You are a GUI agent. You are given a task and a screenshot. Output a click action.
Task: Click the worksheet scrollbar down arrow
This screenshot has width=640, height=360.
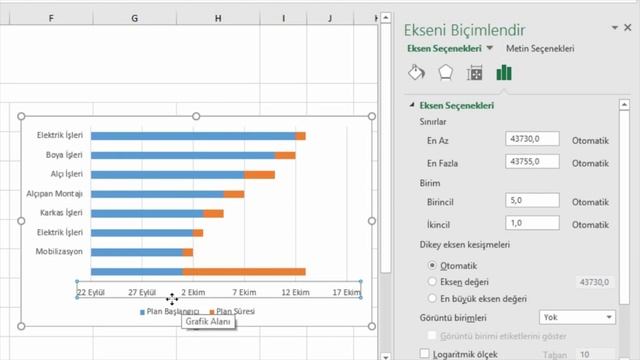(385, 356)
